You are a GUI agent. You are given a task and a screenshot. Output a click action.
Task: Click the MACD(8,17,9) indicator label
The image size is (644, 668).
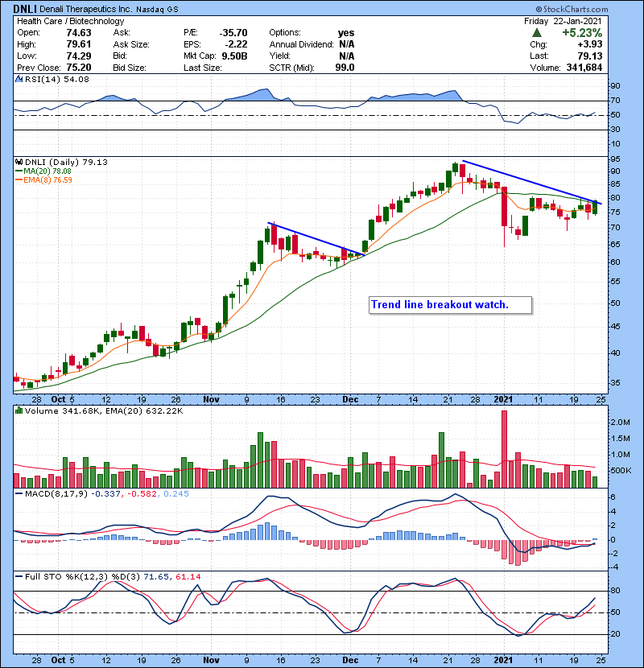coord(56,494)
